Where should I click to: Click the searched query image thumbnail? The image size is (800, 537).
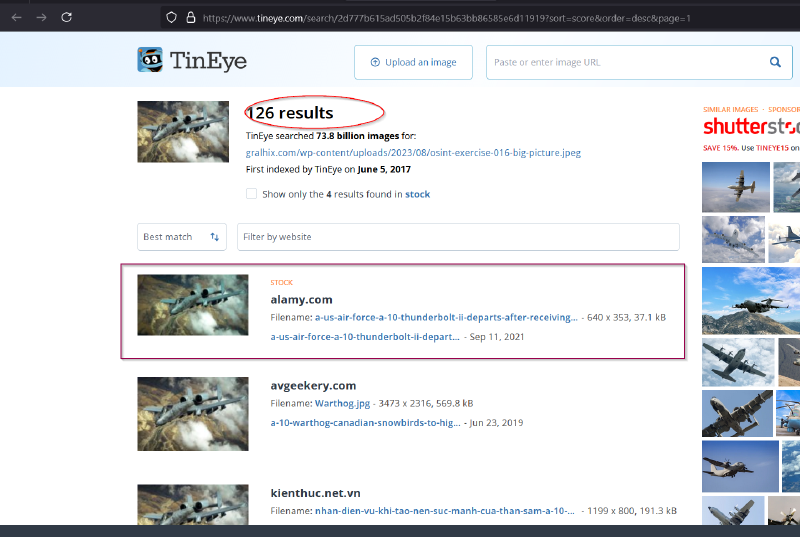click(183, 131)
